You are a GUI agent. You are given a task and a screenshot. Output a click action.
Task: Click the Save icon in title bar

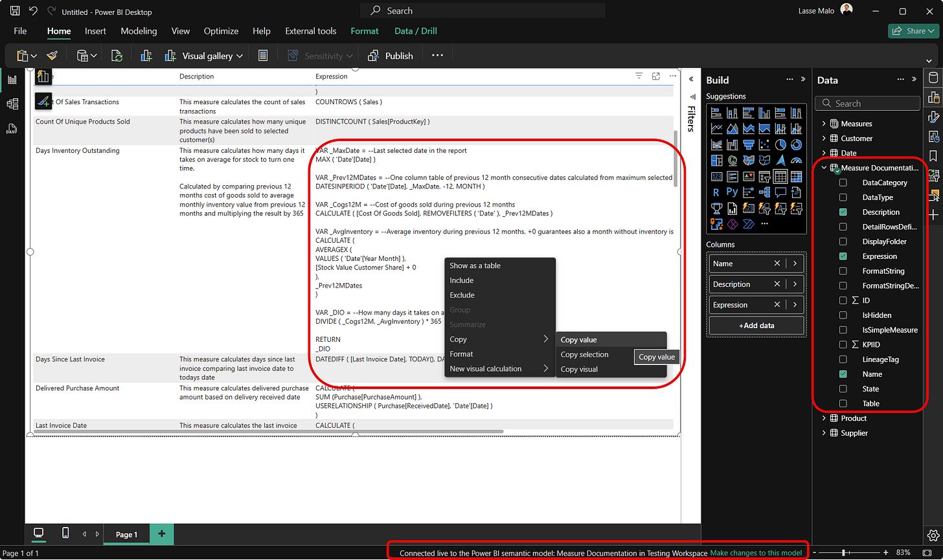(15, 11)
